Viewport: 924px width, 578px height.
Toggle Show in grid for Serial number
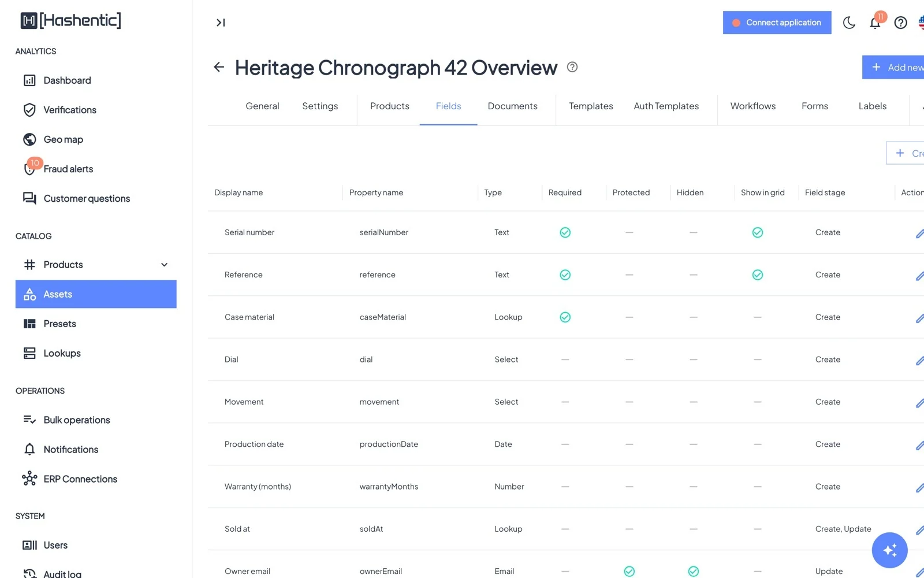pyautogui.click(x=757, y=232)
